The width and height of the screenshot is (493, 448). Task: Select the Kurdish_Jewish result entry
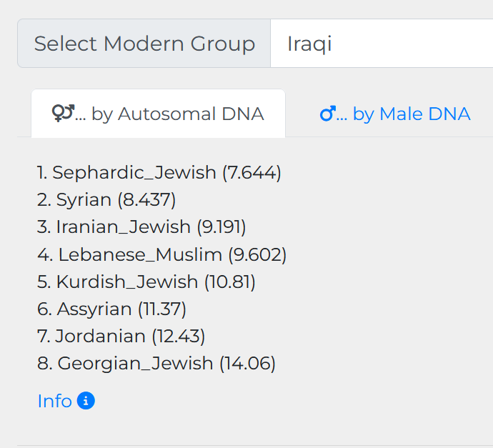click(x=146, y=282)
